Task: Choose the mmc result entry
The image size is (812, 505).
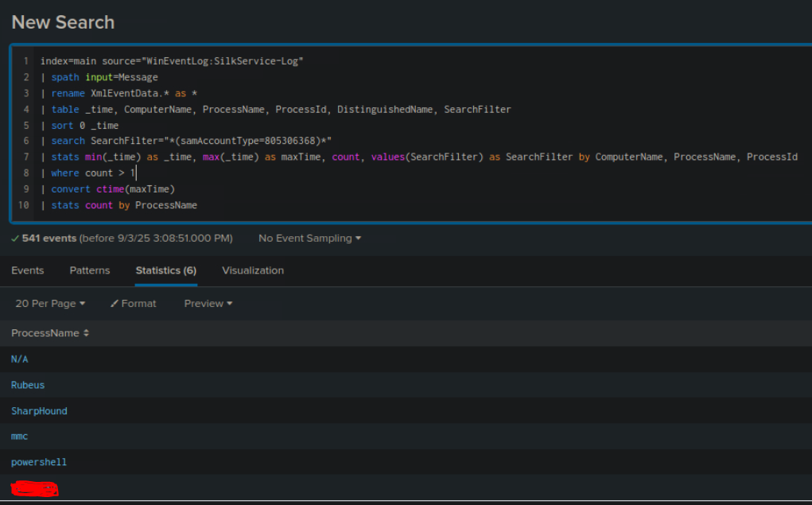Action: (x=20, y=437)
